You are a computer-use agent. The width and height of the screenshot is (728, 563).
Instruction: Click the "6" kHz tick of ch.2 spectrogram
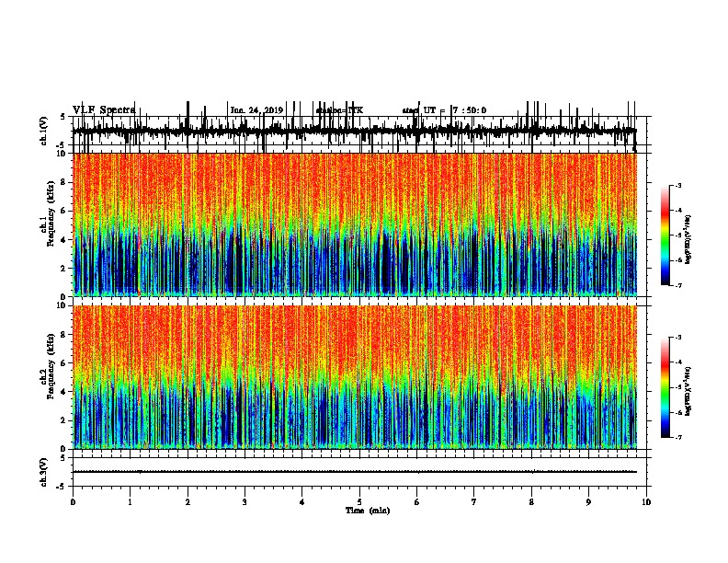click(x=63, y=363)
